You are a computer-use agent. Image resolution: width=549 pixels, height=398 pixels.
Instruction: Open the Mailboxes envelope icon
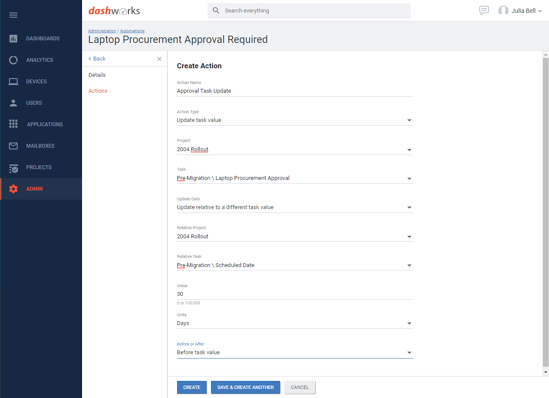(13, 146)
